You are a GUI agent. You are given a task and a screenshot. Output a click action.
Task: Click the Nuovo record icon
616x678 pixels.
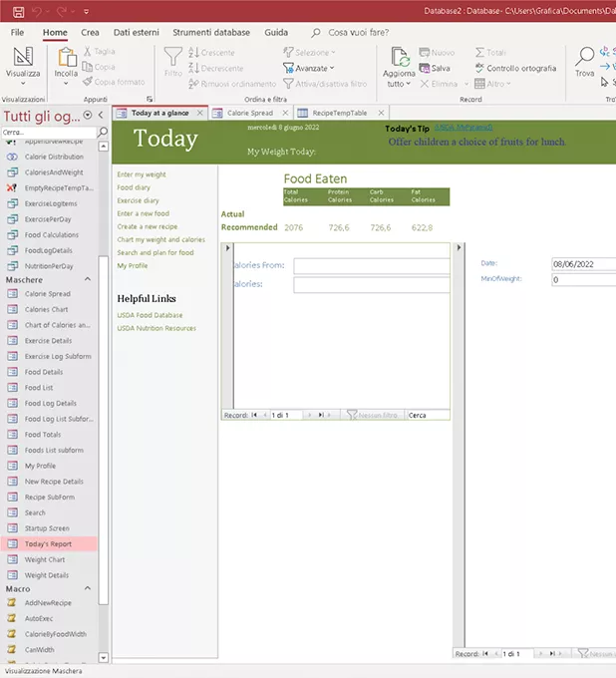pos(424,52)
